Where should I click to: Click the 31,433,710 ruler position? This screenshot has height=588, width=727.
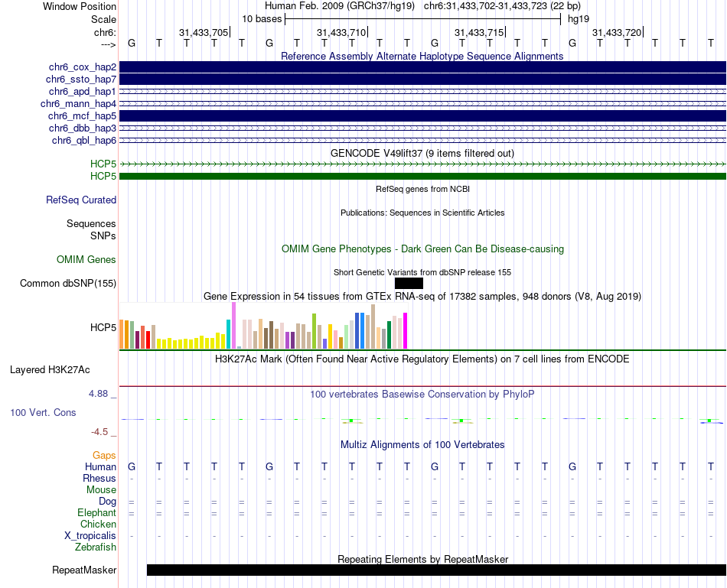[341, 32]
